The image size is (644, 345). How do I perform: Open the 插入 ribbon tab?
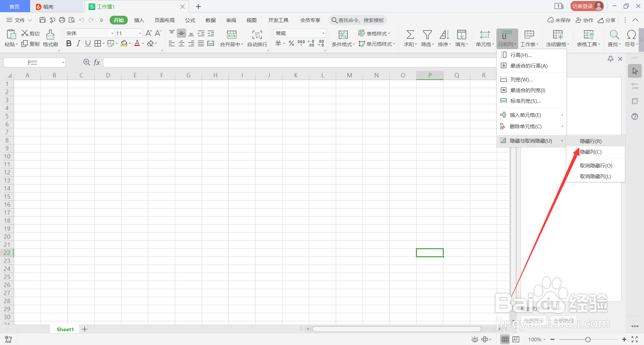point(139,20)
